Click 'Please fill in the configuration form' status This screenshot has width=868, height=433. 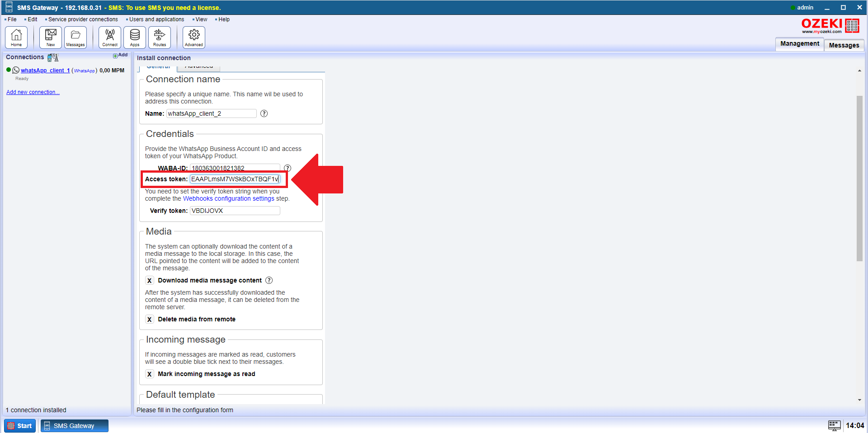click(x=185, y=410)
